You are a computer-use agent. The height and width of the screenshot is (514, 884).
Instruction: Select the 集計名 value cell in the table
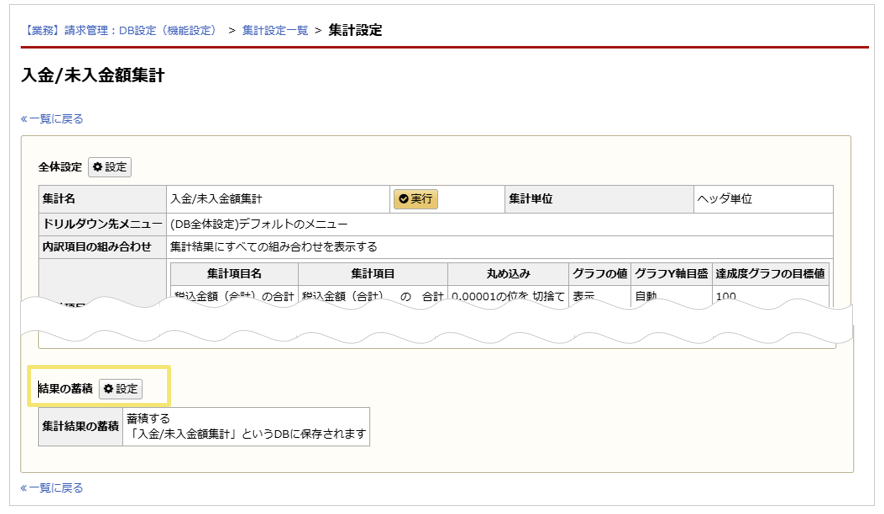coord(277,199)
